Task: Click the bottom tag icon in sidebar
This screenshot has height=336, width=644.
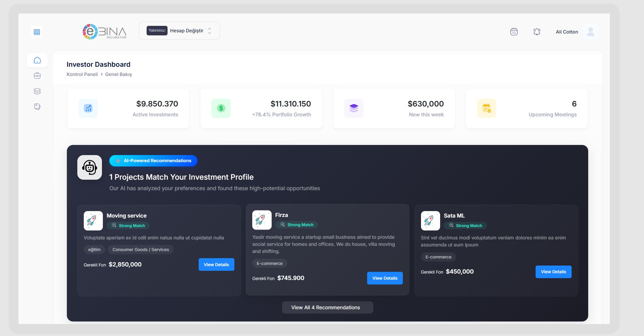Action: 37,106
